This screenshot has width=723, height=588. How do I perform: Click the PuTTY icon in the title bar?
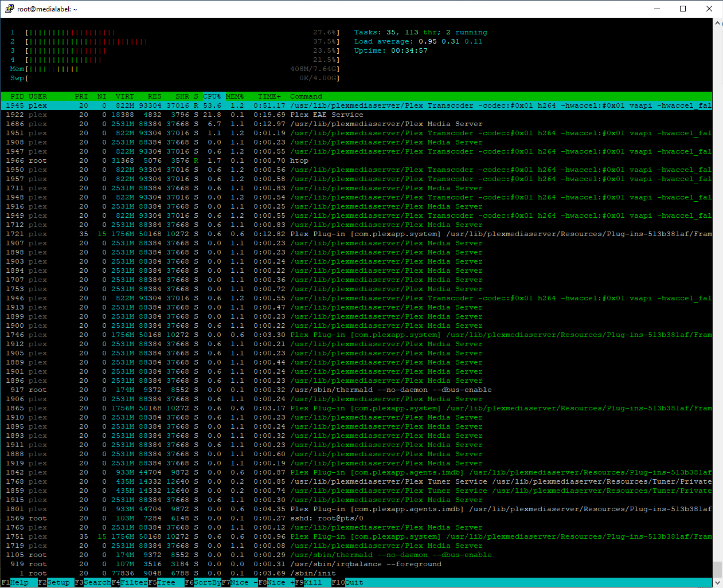click(9, 9)
